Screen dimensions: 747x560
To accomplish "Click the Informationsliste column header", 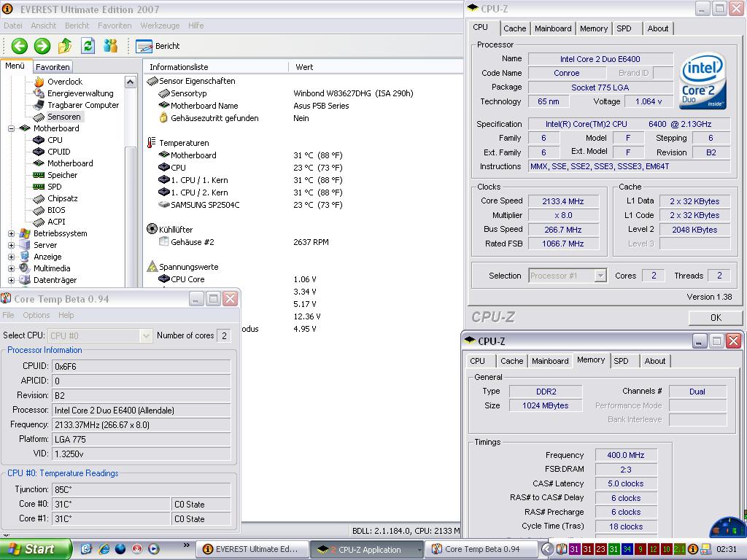I will (215, 67).
